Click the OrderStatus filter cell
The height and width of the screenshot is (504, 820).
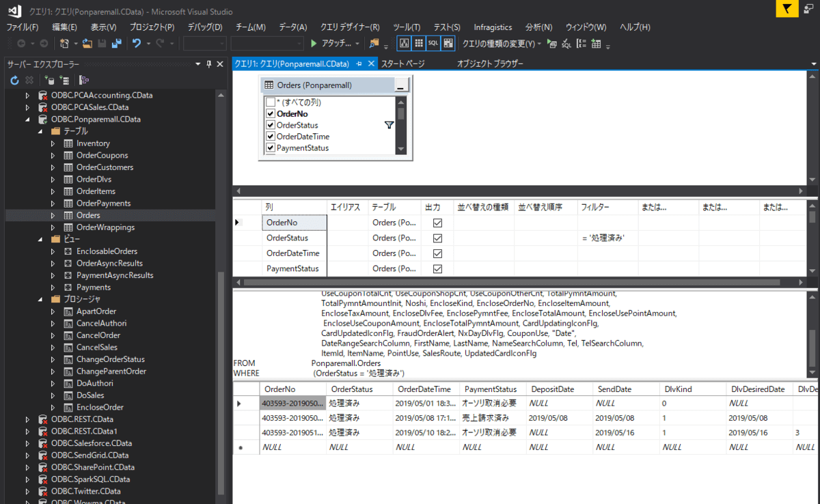(x=607, y=238)
